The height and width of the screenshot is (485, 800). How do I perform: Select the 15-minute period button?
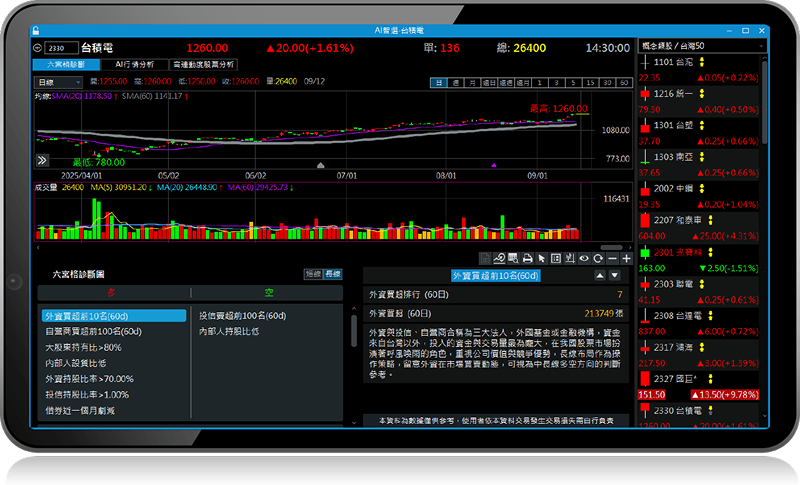590,83
